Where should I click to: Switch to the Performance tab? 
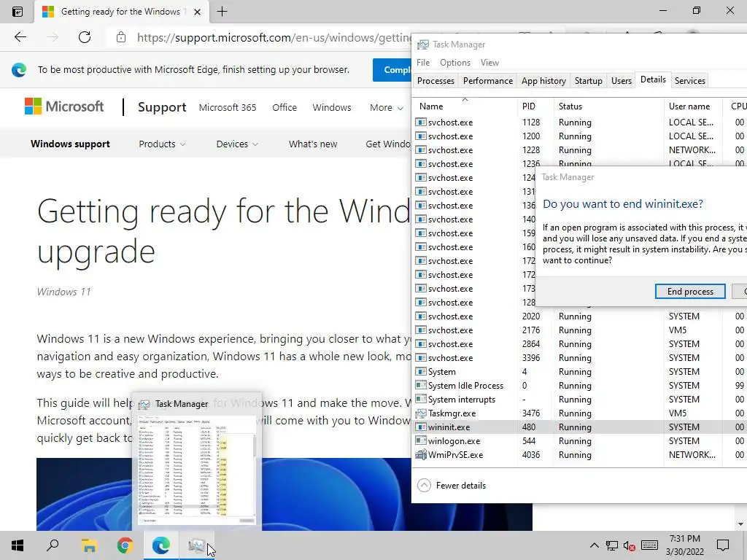(488, 81)
